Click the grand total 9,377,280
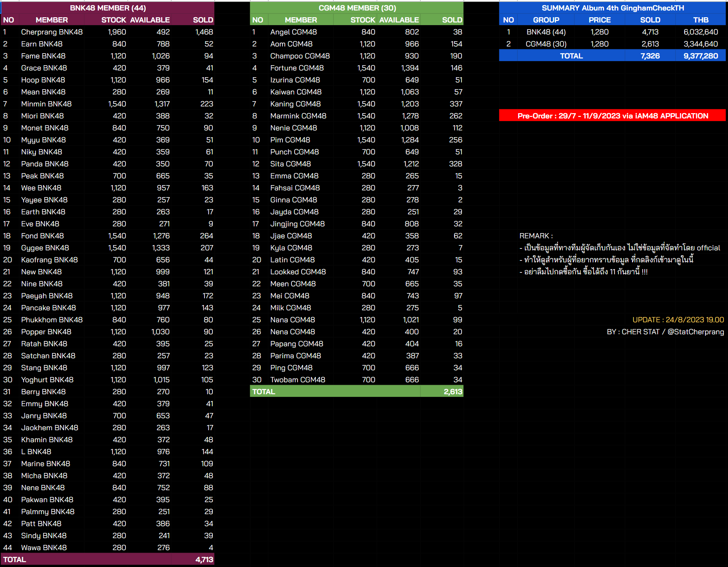 pos(701,56)
